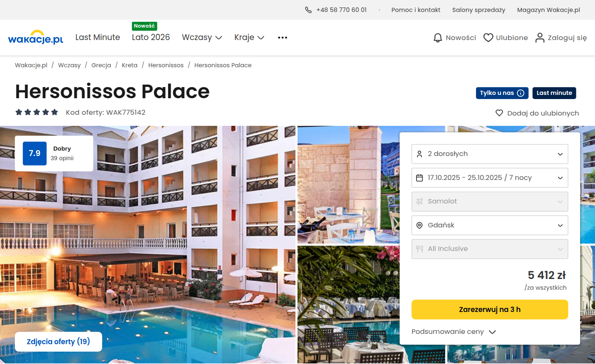The image size is (595, 364).
Task: Open Zdjęcia oferty (19) gallery
Action: [x=58, y=342]
